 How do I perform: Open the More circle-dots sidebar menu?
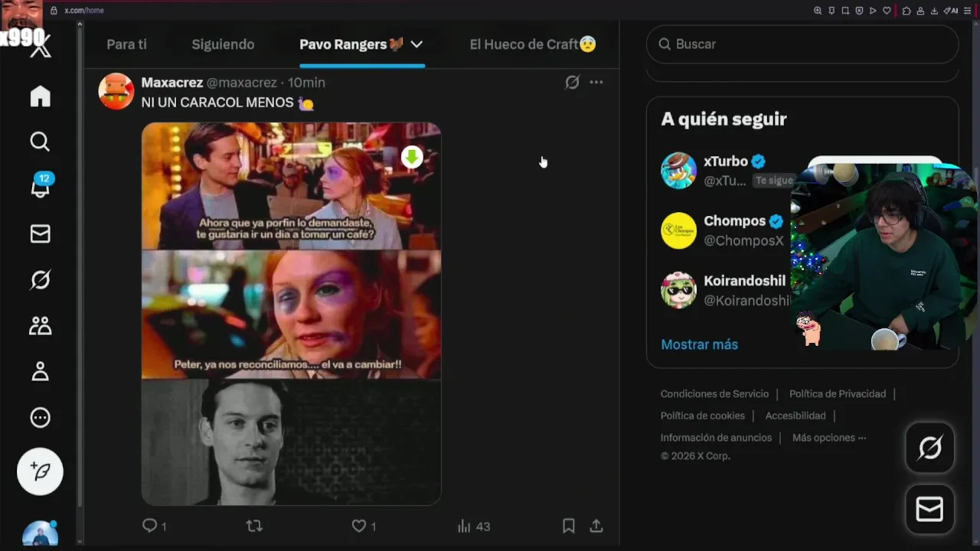pyautogui.click(x=40, y=418)
